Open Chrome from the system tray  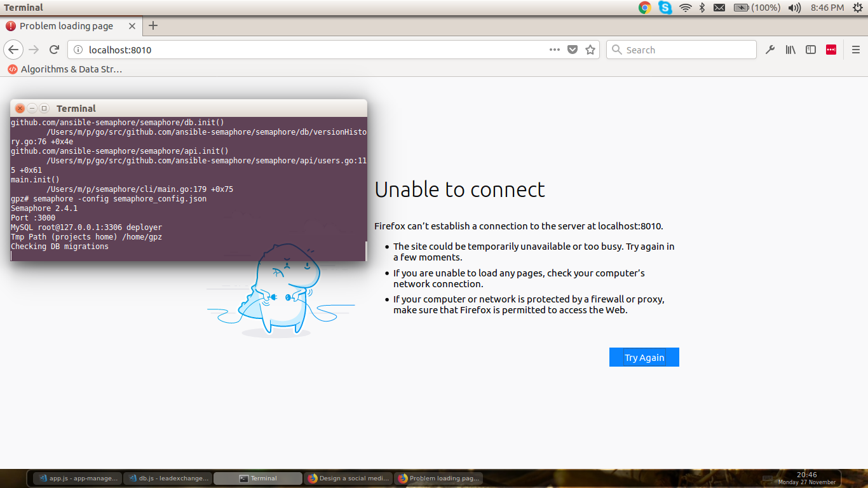(x=644, y=8)
